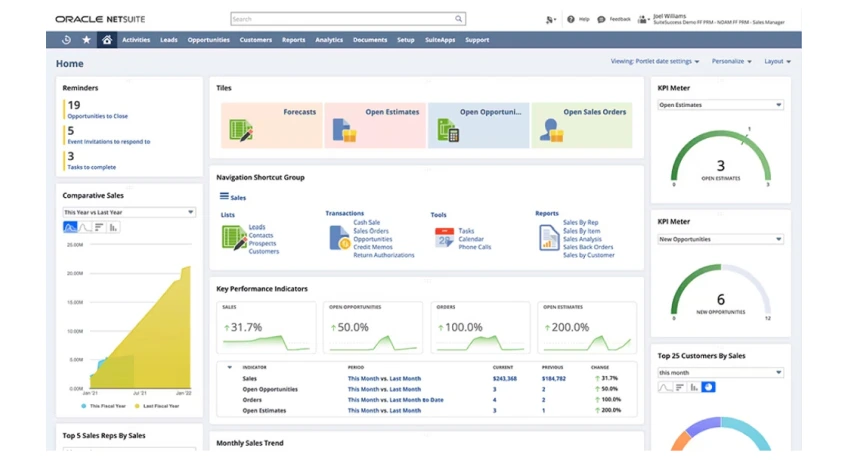This screenshot has width=847, height=460.
Task: Open the Opportunities menu
Action: click(209, 40)
